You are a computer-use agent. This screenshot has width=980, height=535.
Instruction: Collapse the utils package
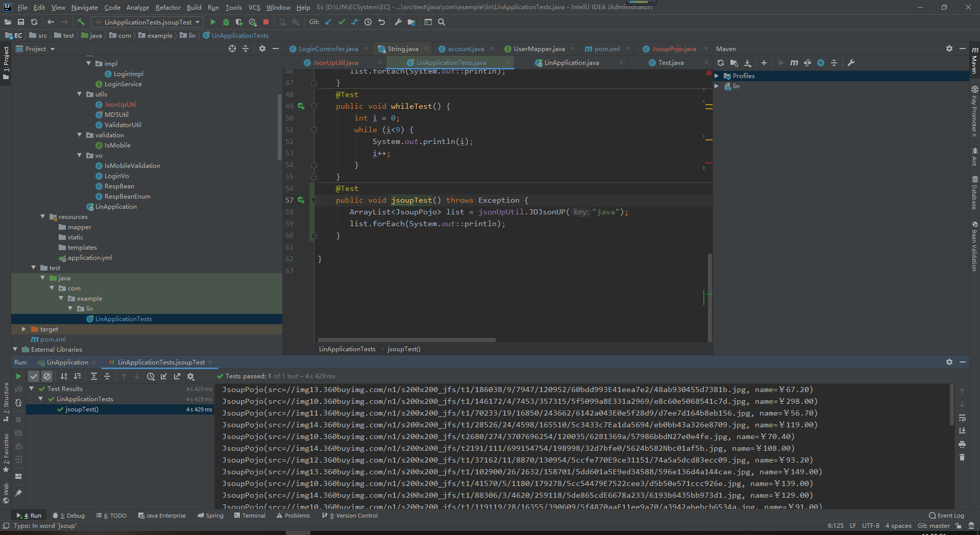[x=80, y=94]
